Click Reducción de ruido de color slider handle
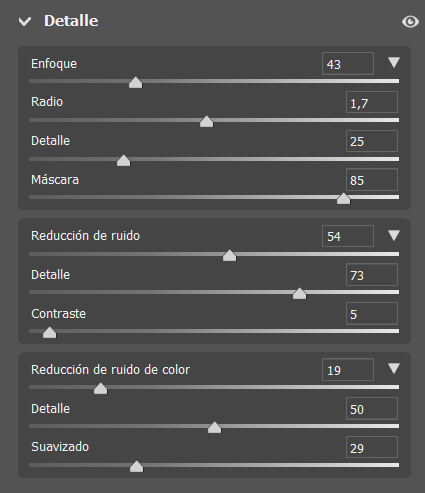 100,388
